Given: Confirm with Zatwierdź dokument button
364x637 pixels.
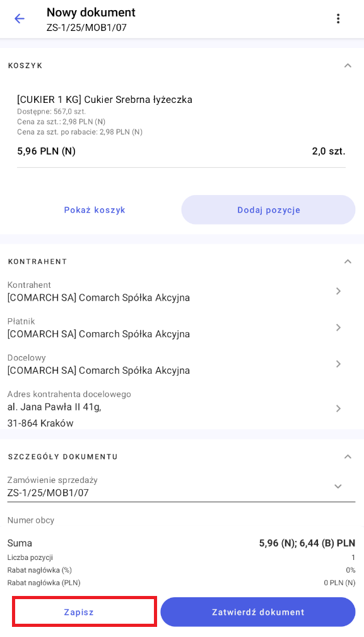Looking at the screenshot, I should coord(258,612).
